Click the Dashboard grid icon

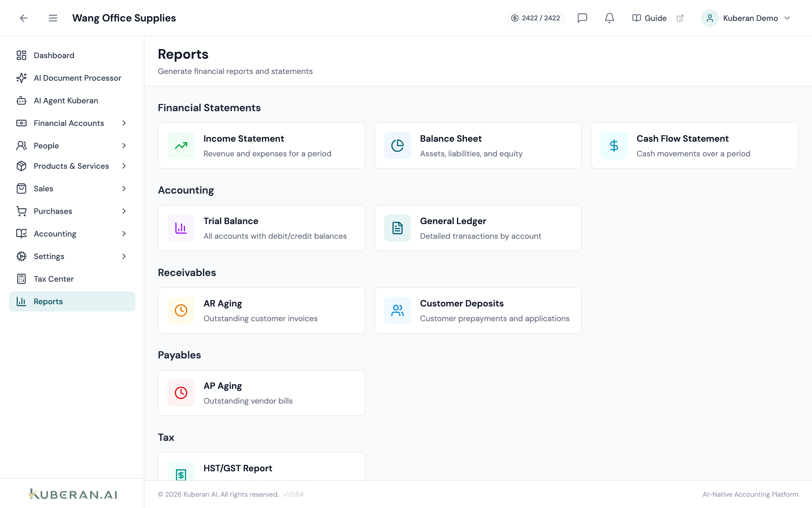point(21,55)
